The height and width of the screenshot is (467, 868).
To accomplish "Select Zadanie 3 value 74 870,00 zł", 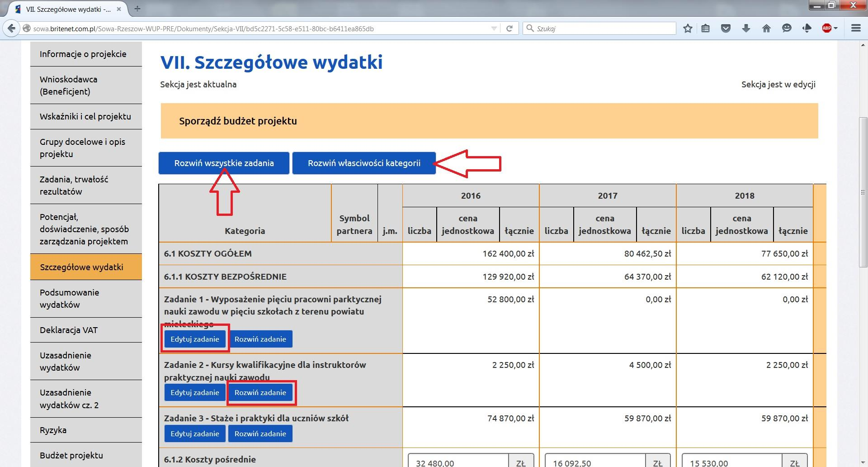I will pos(511,418).
